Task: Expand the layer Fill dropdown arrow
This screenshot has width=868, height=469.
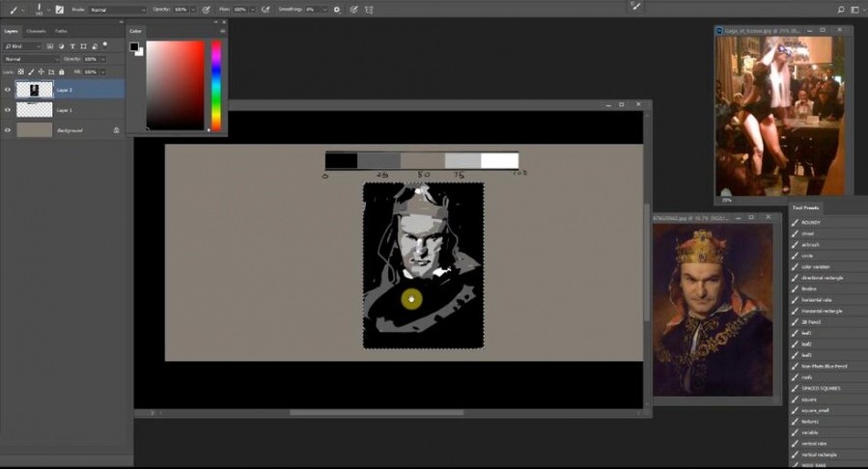Action: coord(103,72)
